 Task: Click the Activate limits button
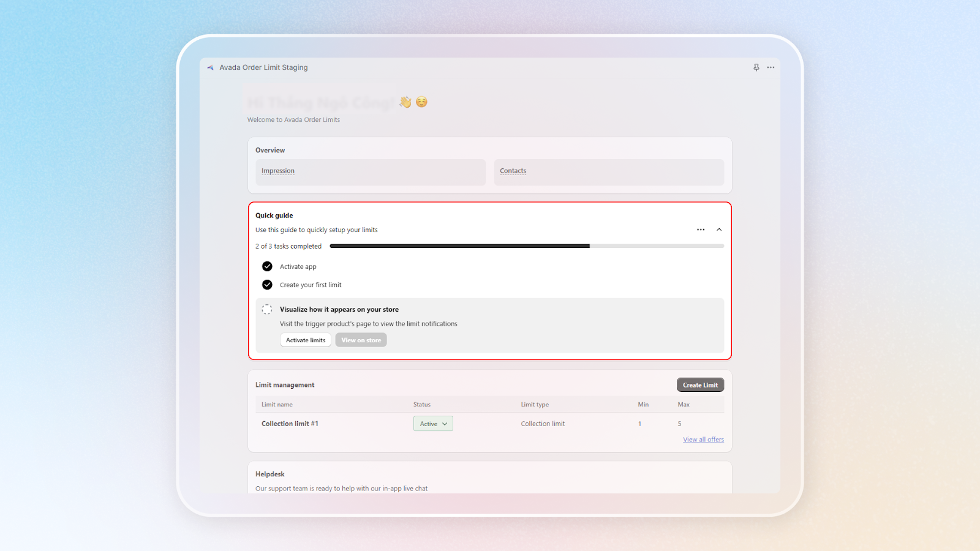[306, 340]
